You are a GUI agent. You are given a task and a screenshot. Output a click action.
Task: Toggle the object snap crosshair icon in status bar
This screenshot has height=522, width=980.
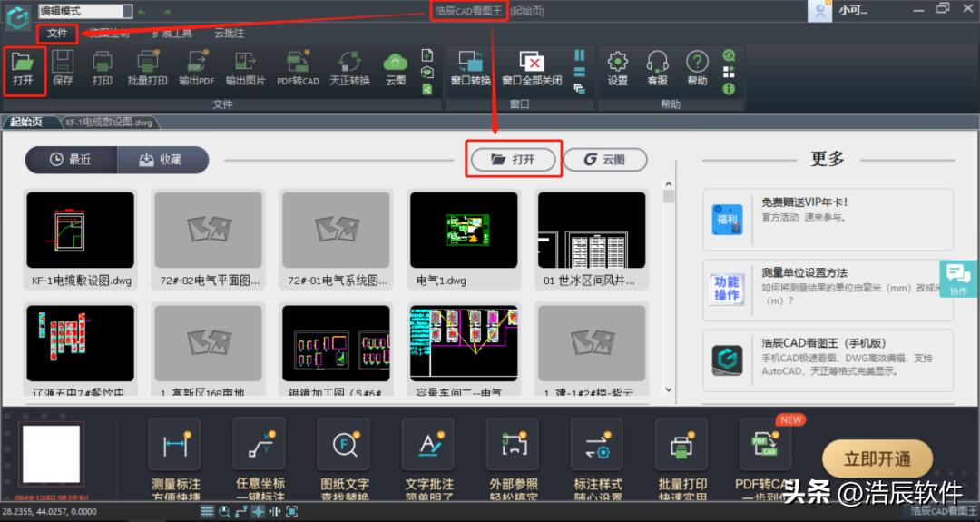258,511
